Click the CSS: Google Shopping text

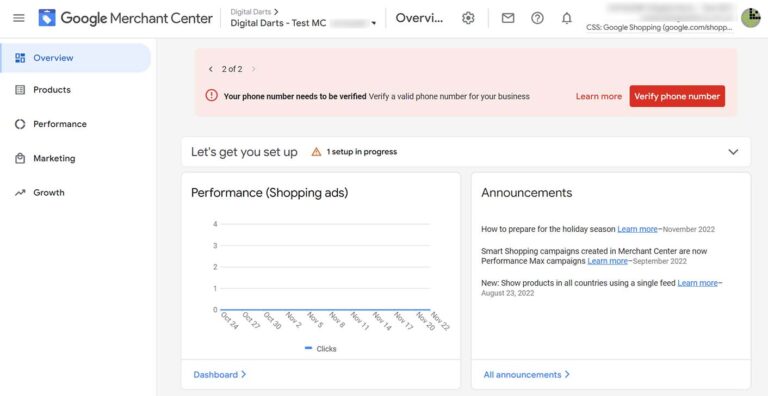[x=659, y=28]
